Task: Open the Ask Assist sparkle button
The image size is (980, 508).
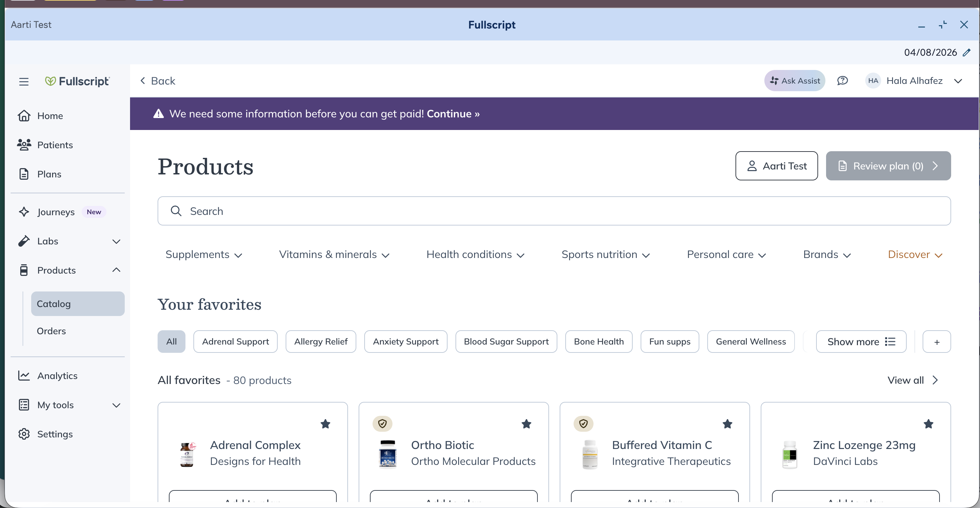Action: (x=794, y=81)
